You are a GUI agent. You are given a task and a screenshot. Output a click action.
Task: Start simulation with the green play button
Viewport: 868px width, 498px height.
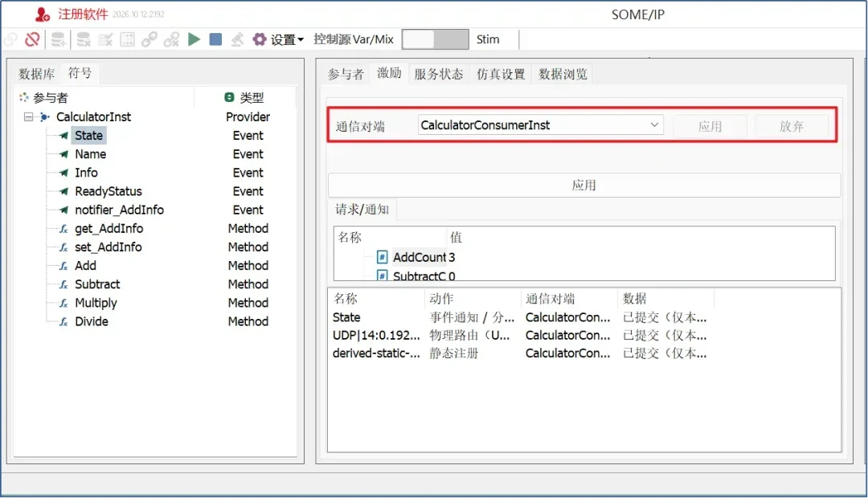(x=194, y=39)
